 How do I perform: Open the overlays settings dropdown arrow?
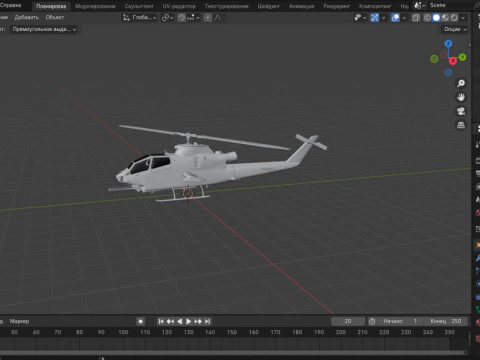click(x=404, y=18)
